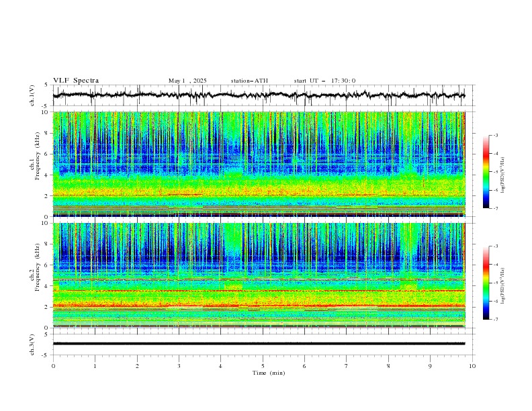Click inside the ch.1 spectrogram panel
The height and width of the screenshot is (411, 532).
pyautogui.click(x=259, y=164)
